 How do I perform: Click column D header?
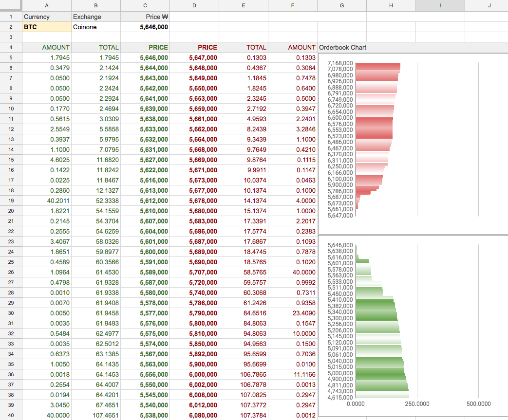(194, 5)
